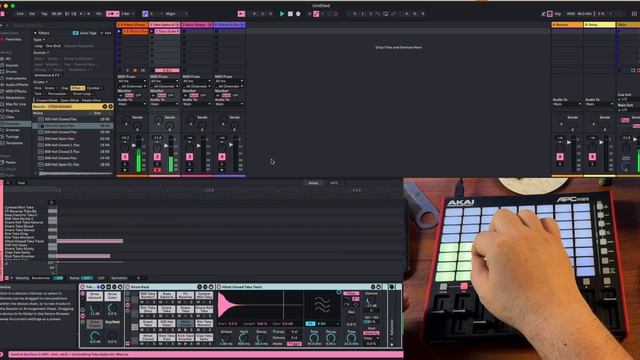Toggle the return track A activator
This screenshot has width=640, height=360.
560,157
